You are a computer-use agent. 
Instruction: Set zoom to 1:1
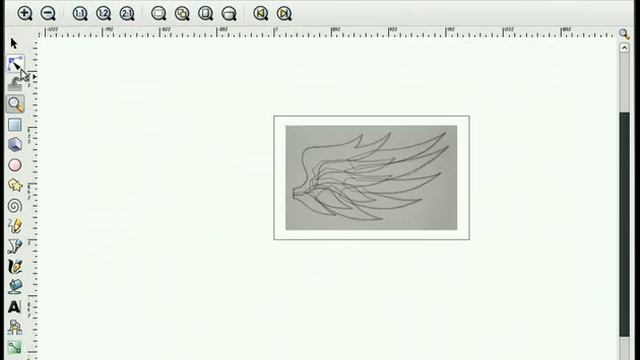[80, 13]
